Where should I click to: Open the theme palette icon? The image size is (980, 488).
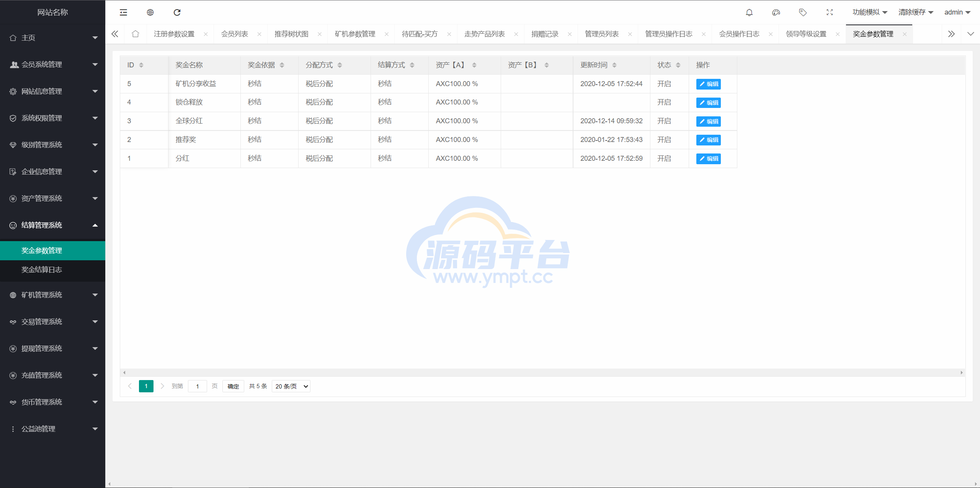tap(776, 12)
